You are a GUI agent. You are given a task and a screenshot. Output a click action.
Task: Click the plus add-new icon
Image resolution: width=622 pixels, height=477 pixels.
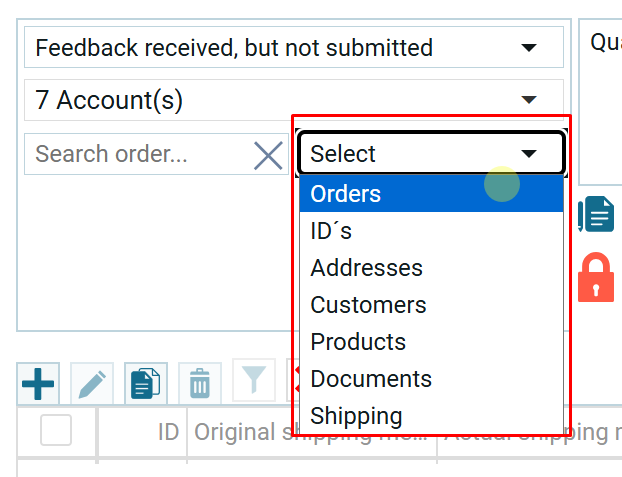[38, 383]
